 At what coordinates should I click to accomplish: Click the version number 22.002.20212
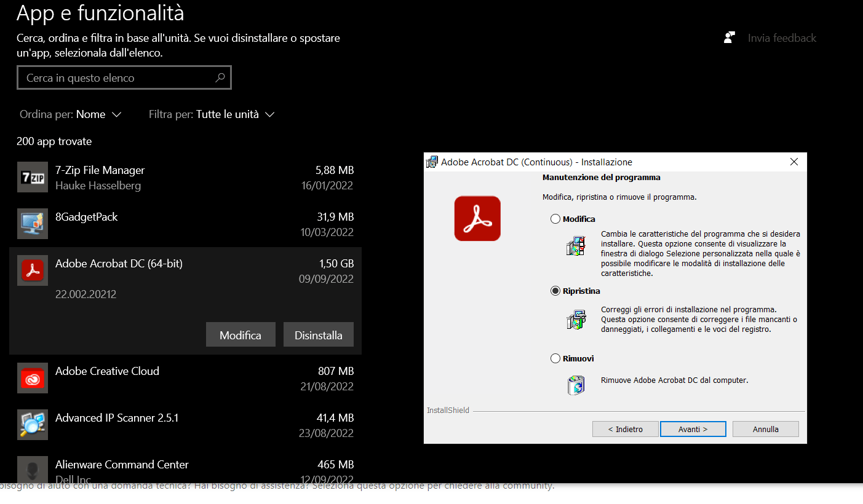86,294
